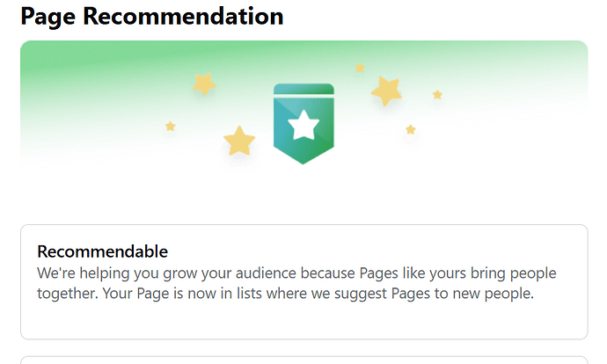Image resolution: width=607 pixels, height=364 pixels.
Task: Click the dark green top band of badge
Action: click(303, 89)
